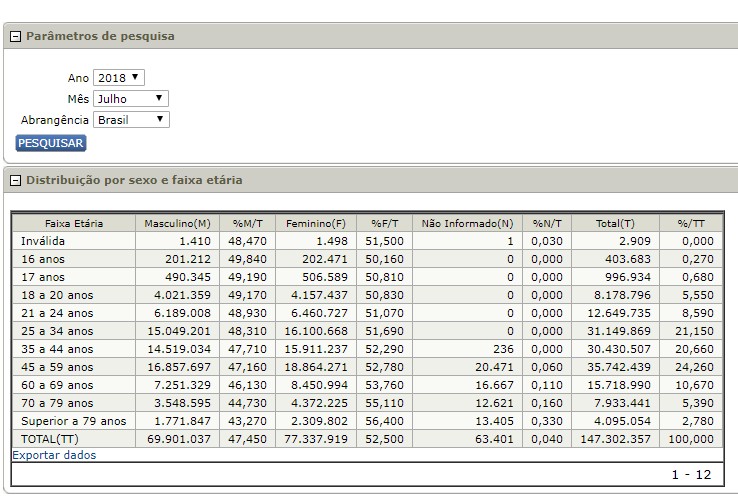Image resolution: width=738 pixels, height=502 pixels.
Task: Click the 16 anos row label
Action: coord(43,259)
